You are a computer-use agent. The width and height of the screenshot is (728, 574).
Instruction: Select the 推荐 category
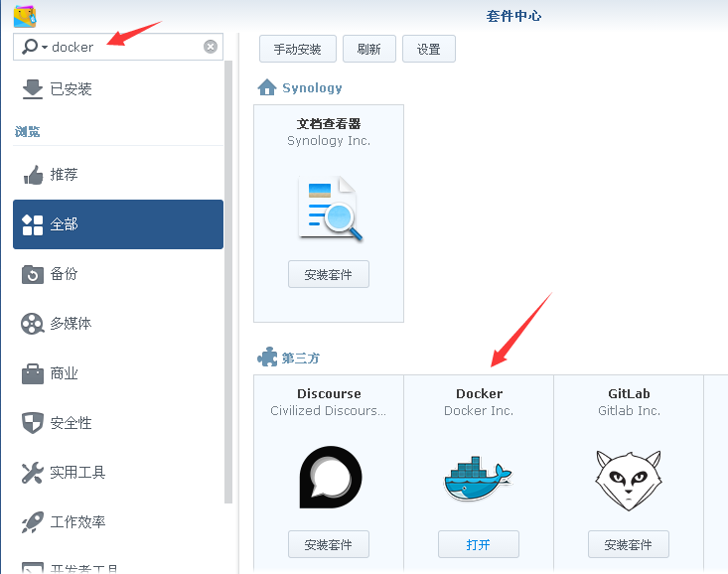tap(118, 175)
